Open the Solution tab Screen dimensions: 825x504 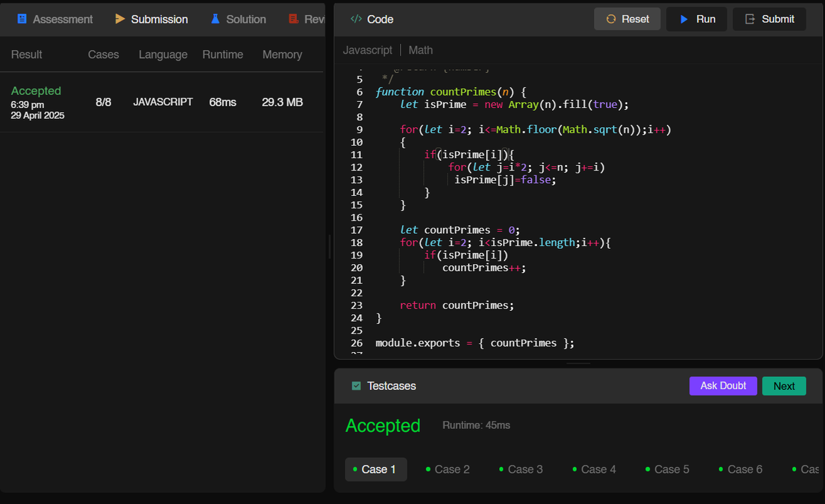pos(239,19)
